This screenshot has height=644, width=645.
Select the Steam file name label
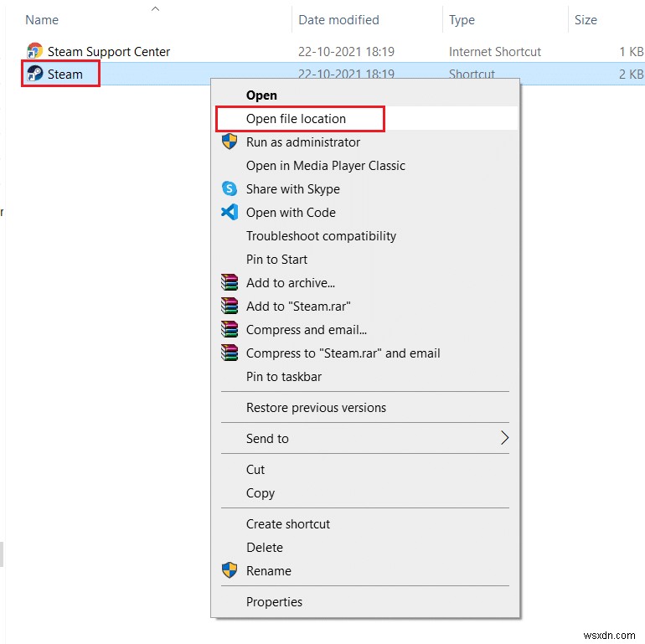click(x=65, y=74)
